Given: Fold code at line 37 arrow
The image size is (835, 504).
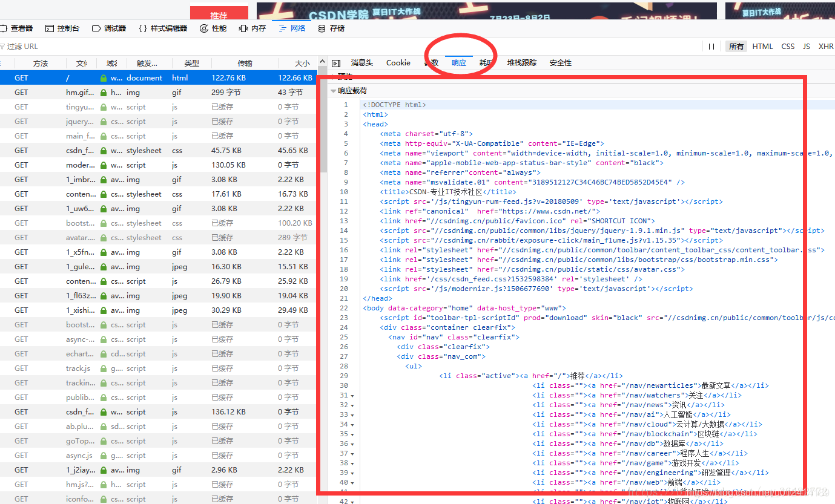Looking at the screenshot, I should tap(352, 454).
